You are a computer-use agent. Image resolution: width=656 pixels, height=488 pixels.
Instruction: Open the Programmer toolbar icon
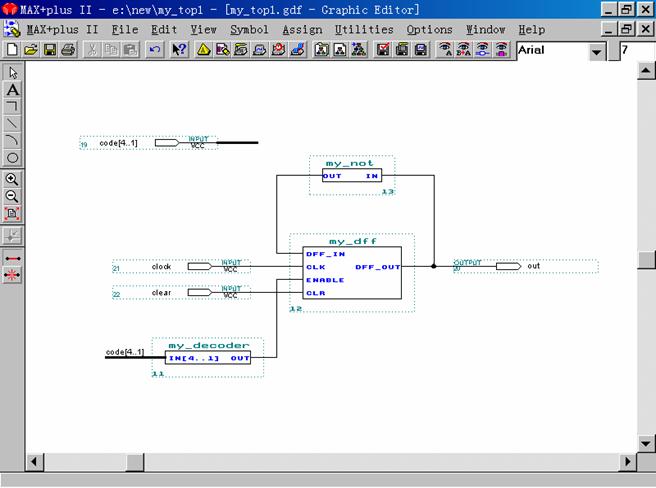pyautogui.click(x=297, y=50)
